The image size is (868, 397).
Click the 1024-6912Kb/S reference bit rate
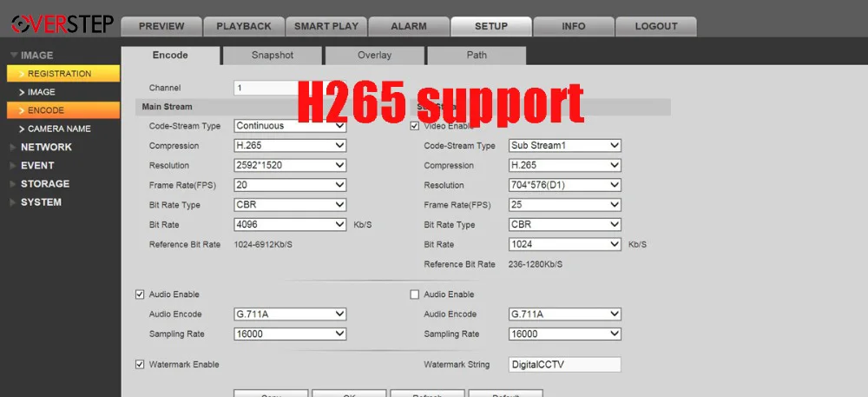point(263,244)
